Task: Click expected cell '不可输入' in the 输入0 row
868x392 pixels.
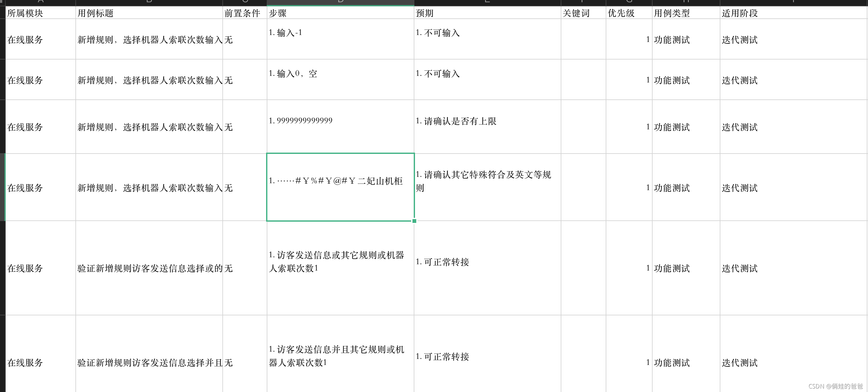Action: click(487, 79)
